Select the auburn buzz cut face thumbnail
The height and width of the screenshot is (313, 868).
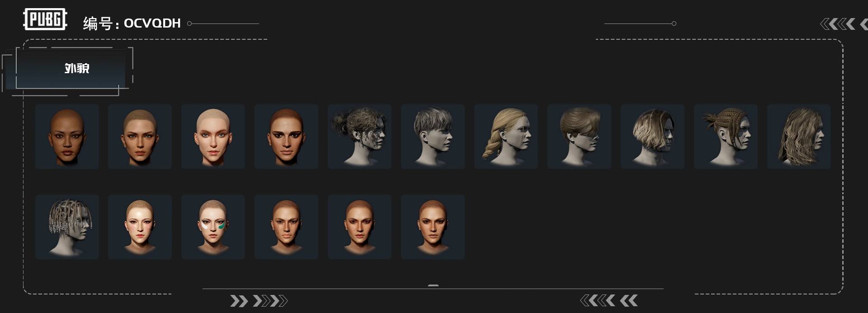(287, 136)
